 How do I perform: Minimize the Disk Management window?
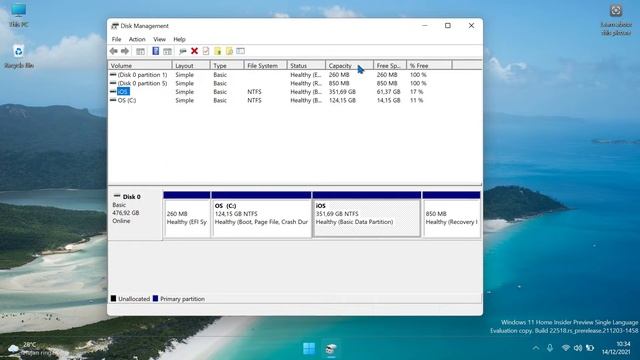pos(424,25)
